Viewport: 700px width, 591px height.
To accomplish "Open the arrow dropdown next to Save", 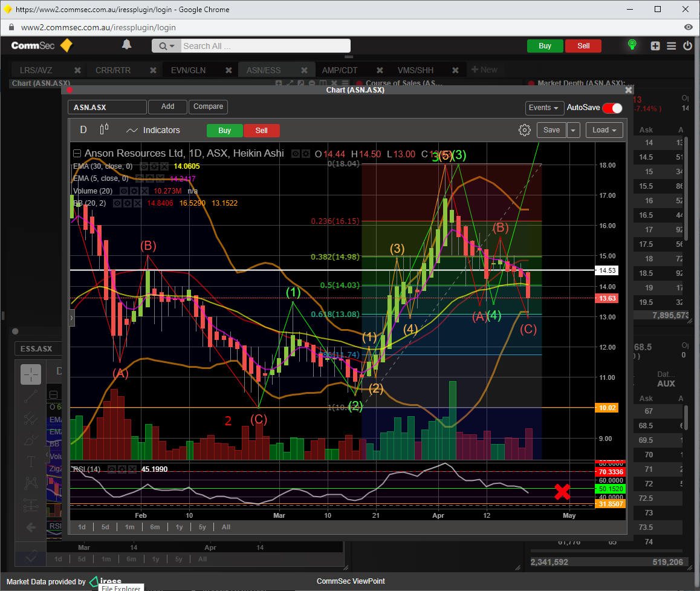I will coord(573,130).
